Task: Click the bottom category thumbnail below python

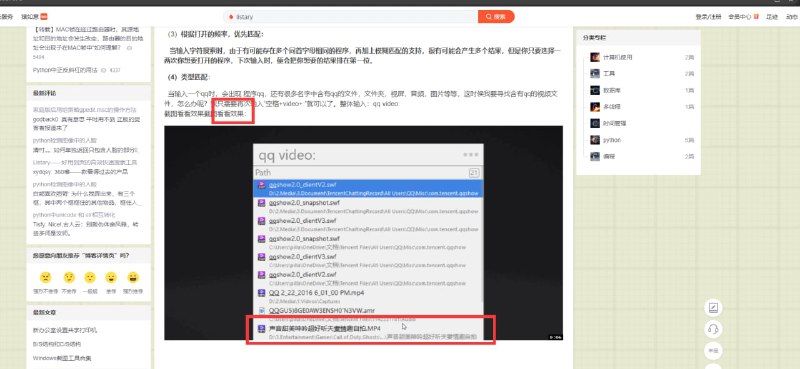Action: pyautogui.click(x=595, y=156)
